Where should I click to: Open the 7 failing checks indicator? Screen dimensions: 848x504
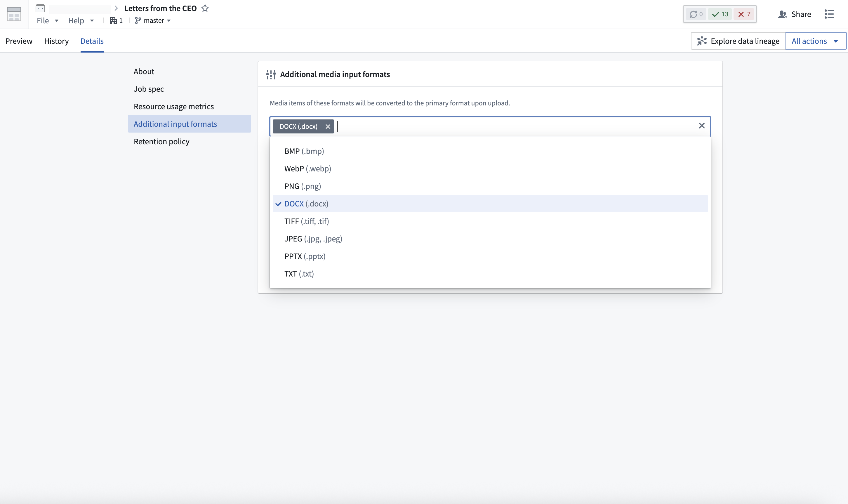[744, 14]
